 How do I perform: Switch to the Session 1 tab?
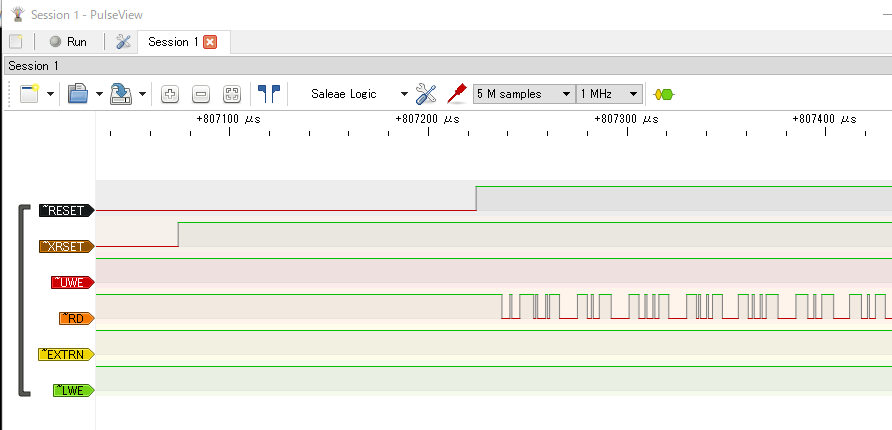pos(173,42)
